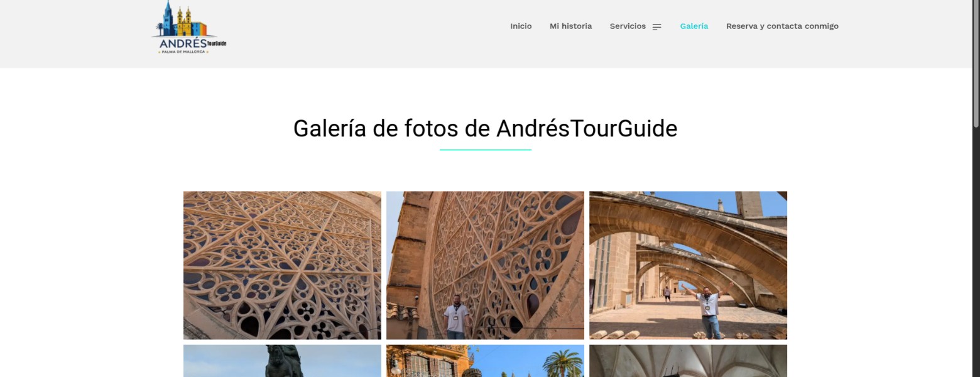Open the Servicios menu

tap(628, 26)
